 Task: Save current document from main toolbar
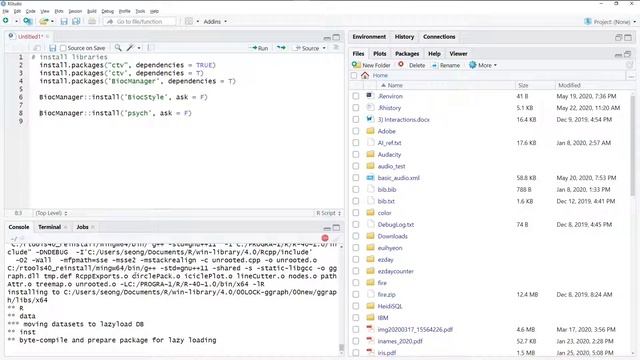64,21
